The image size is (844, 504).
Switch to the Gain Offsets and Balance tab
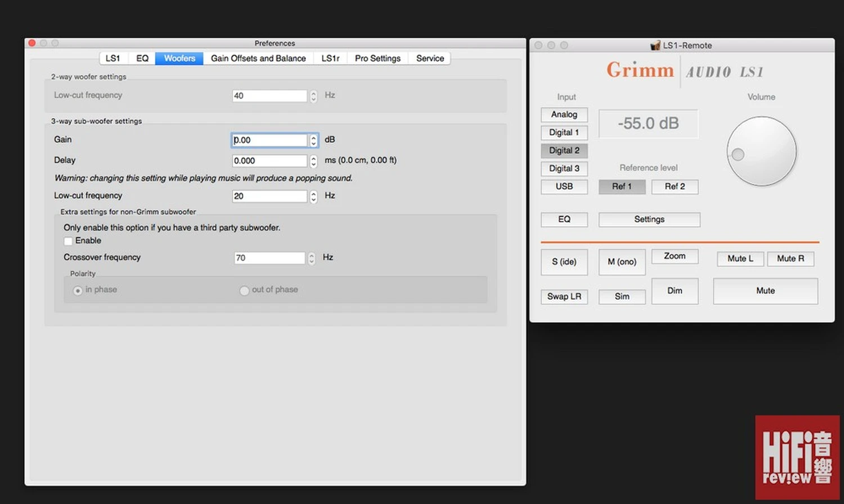click(258, 58)
